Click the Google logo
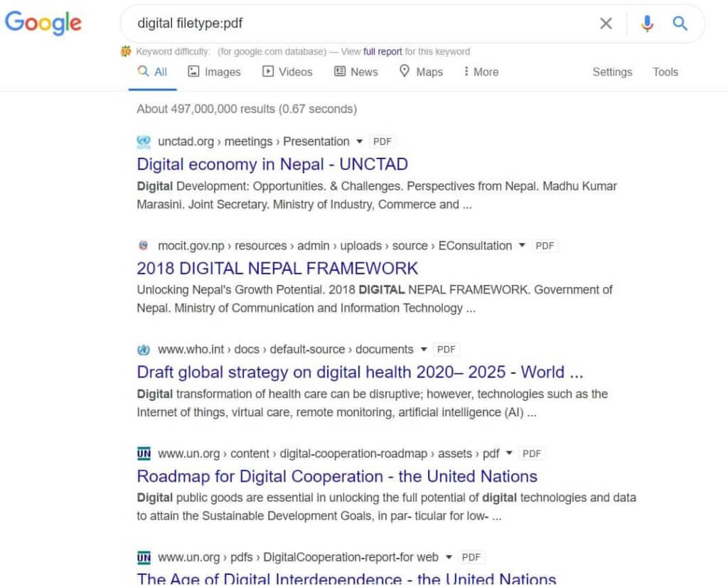The image size is (728, 587). pyautogui.click(x=43, y=23)
